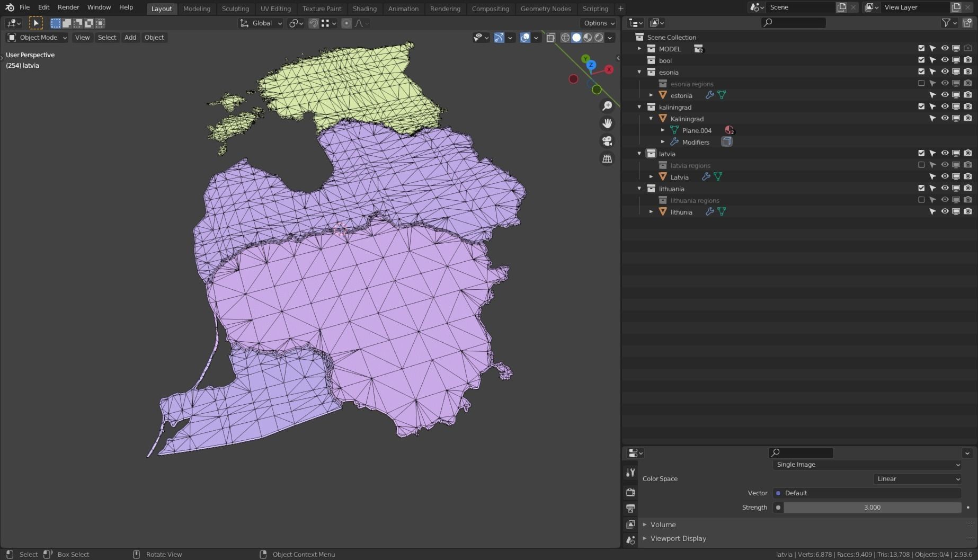
Task: Open the Edit menu
Action: [43, 7]
